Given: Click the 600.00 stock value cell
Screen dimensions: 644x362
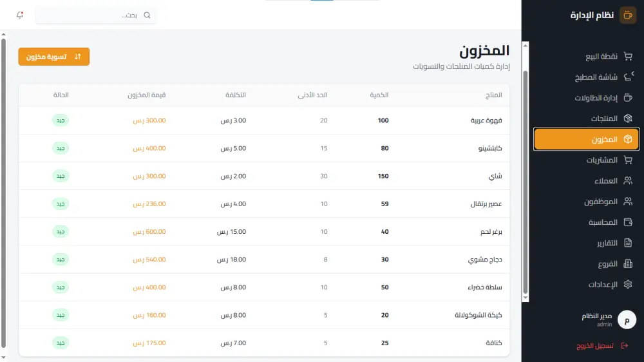Looking at the screenshot, I should click(149, 232).
